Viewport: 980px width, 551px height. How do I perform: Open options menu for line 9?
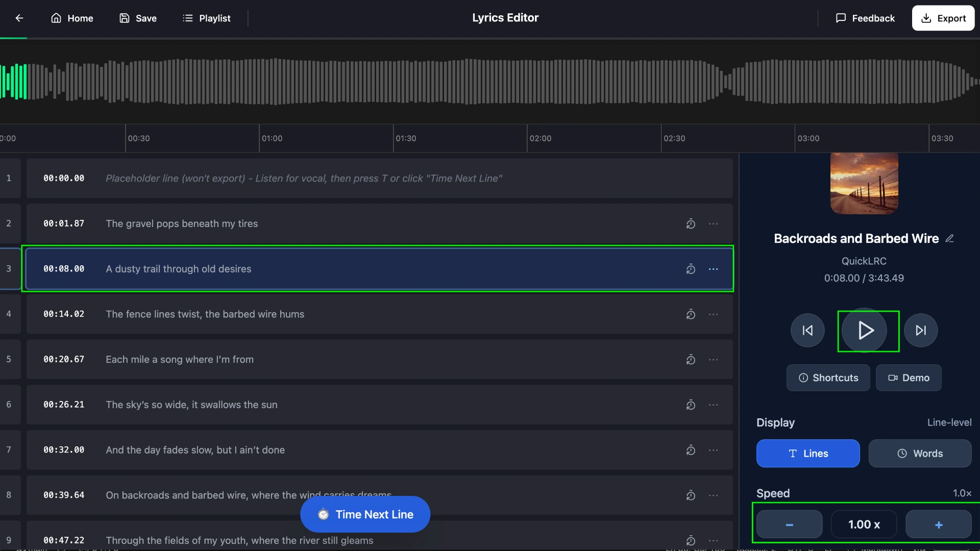[713, 540]
